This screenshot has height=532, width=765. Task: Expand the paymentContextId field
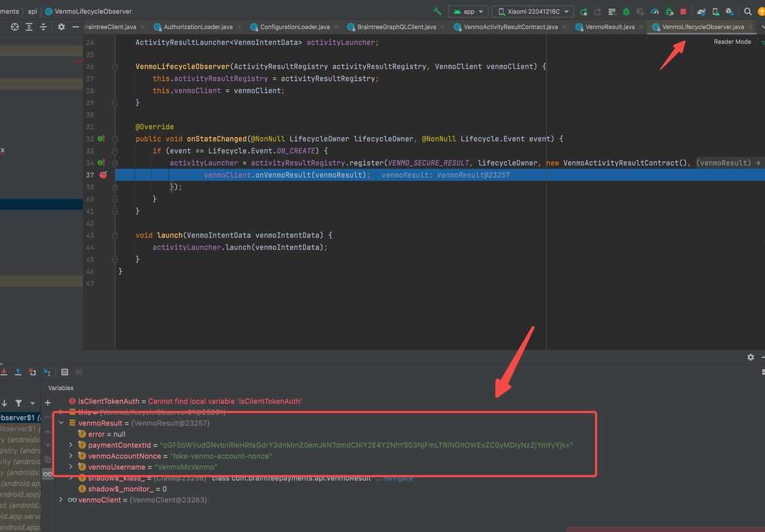[x=71, y=445]
